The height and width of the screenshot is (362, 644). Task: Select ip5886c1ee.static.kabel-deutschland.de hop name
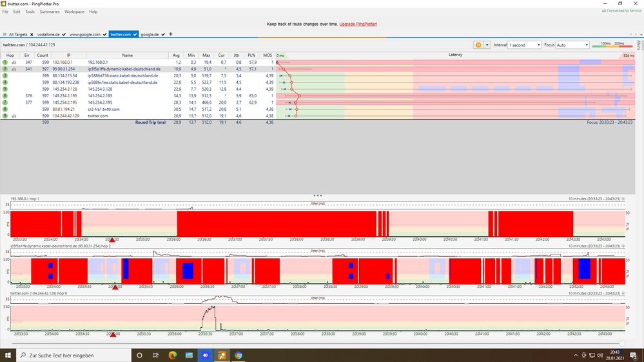[x=122, y=82]
